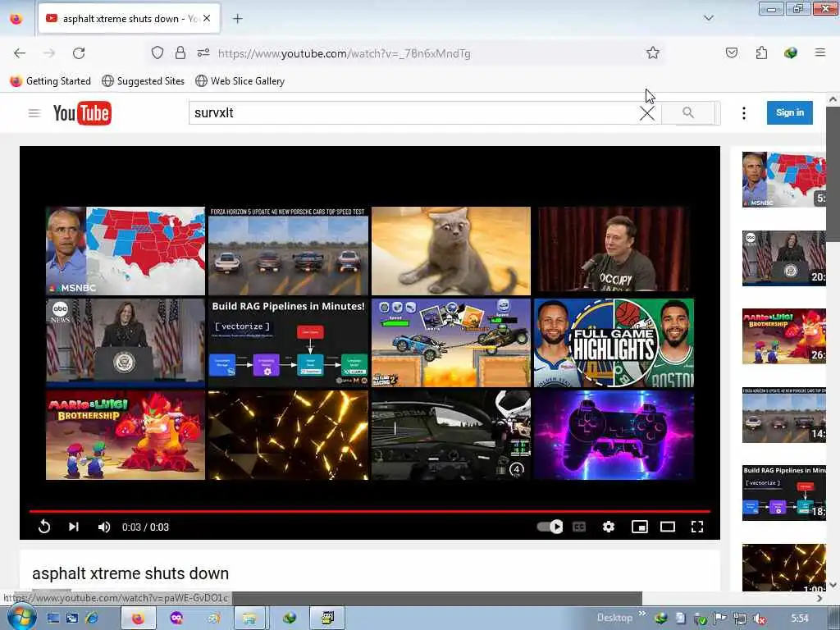The width and height of the screenshot is (840, 630).
Task: Click the horizontal scrollbar right arrow
Action: click(x=819, y=598)
